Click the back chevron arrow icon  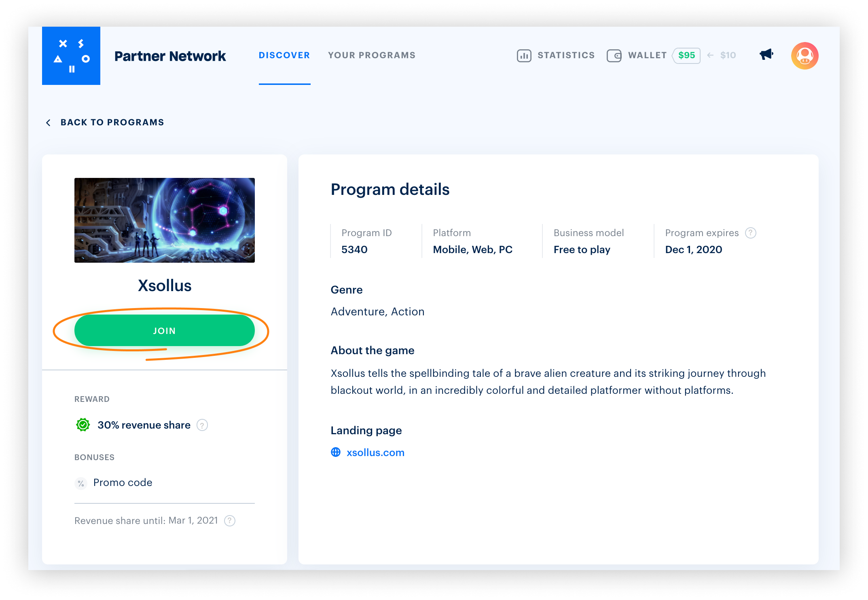point(49,123)
